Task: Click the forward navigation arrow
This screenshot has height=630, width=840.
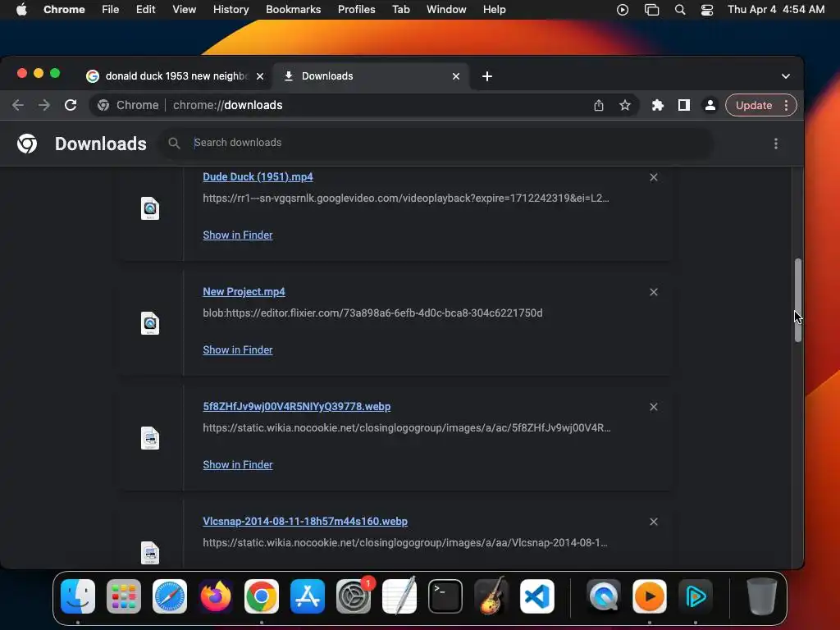Action: (44, 105)
